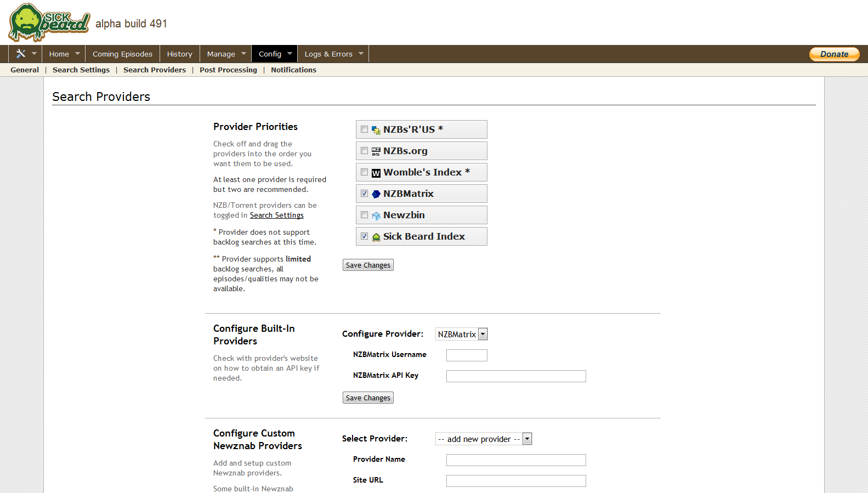Focus the Site URL field
The width and height of the screenshot is (868, 493).
coord(516,481)
